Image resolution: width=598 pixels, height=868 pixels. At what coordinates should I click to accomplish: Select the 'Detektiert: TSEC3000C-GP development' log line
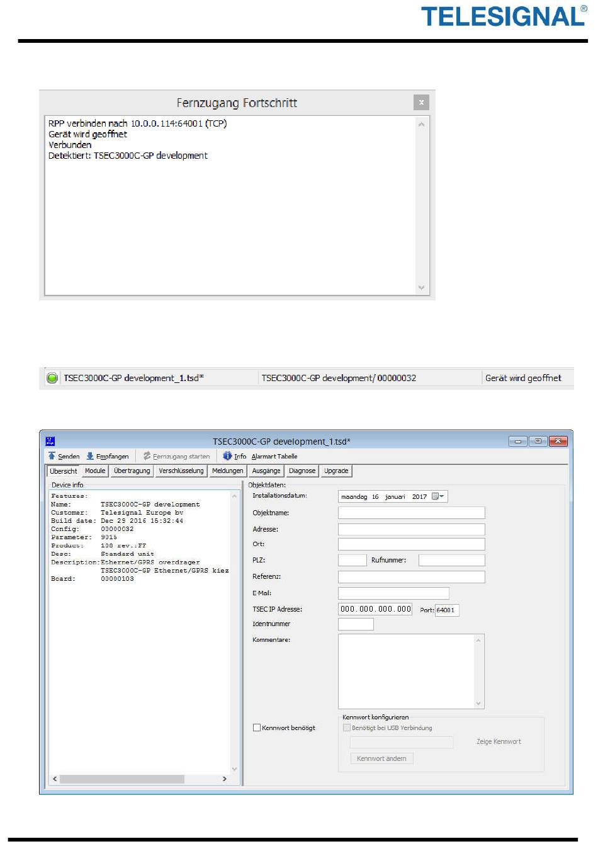click(x=128, y=156)
